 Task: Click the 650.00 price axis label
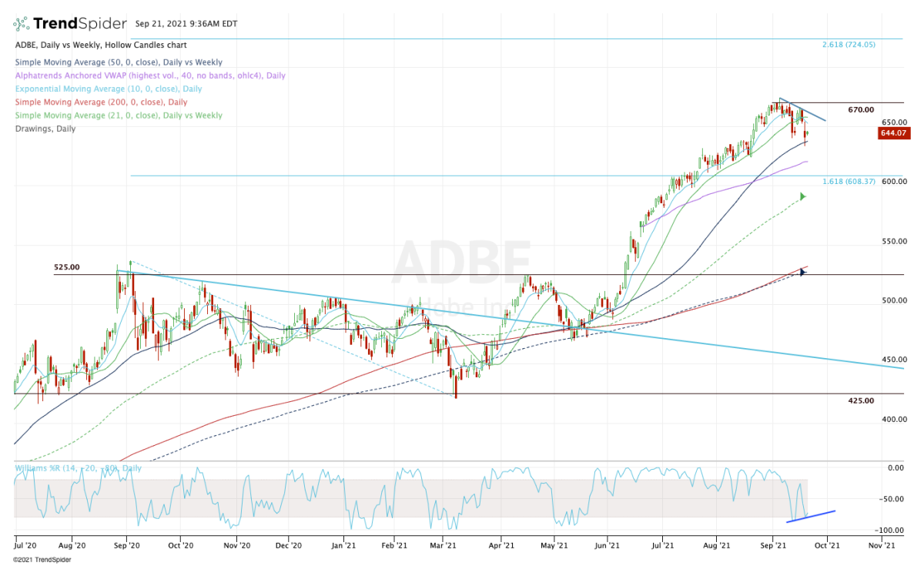(x=895, y=122)
